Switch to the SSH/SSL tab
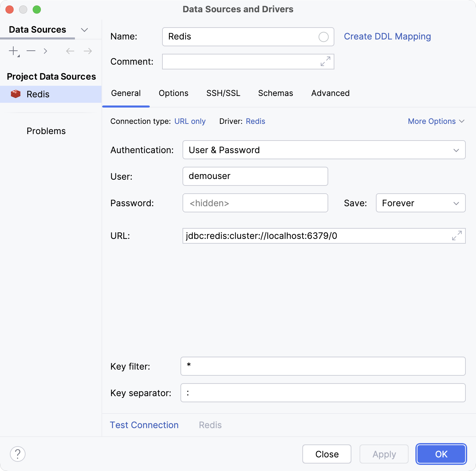 point(223,93)
